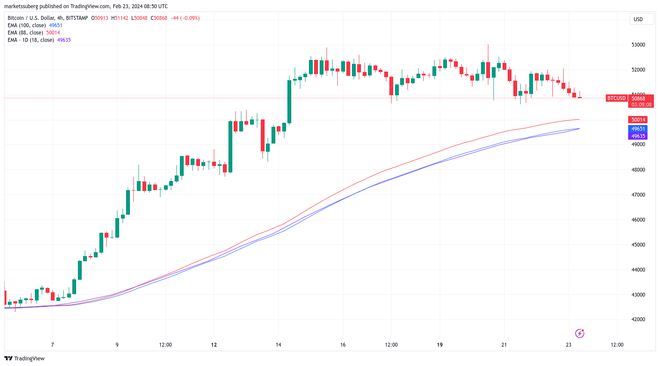Click the TradingView logo at bottom left
Image resolution: width=660 pixels, height=366 pixels.
[x=24, y=358]
